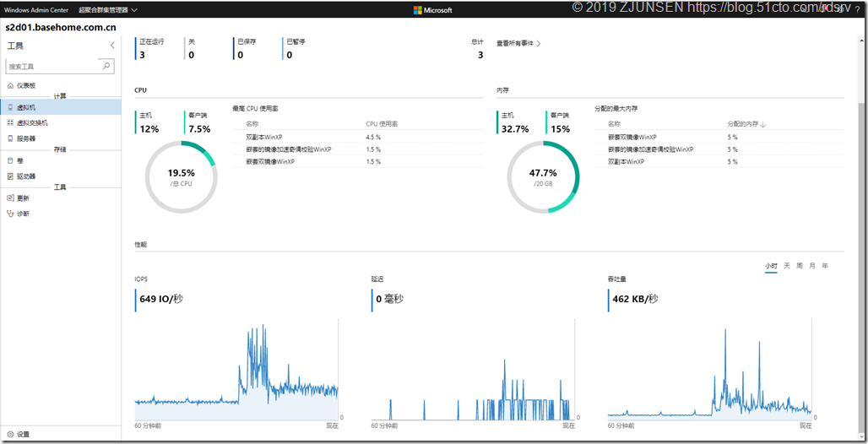Image resolution: width=868 pixels, height=444 pixels.
Task: Click the 0 毫秒 latency value
Action: [x=390, y=299]
